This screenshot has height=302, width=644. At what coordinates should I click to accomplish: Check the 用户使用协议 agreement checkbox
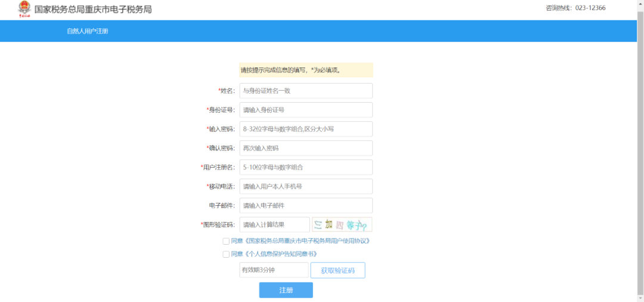tap(226, 241)
